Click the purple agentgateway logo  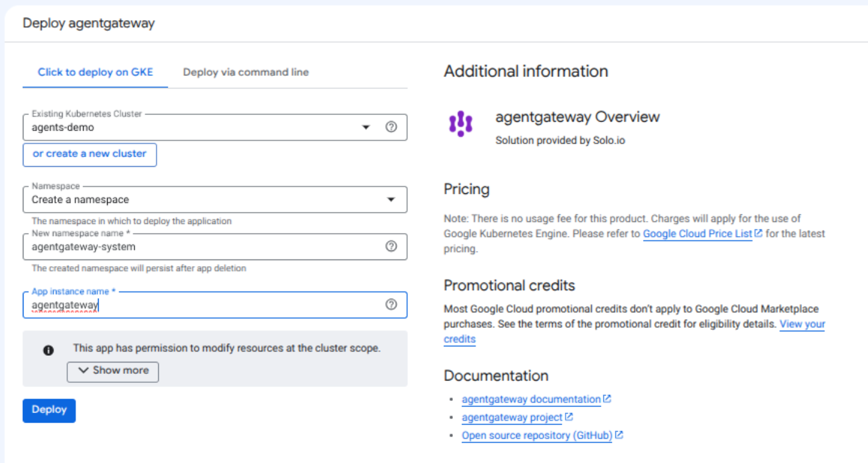pyautogui.click(x=461, y=123)
